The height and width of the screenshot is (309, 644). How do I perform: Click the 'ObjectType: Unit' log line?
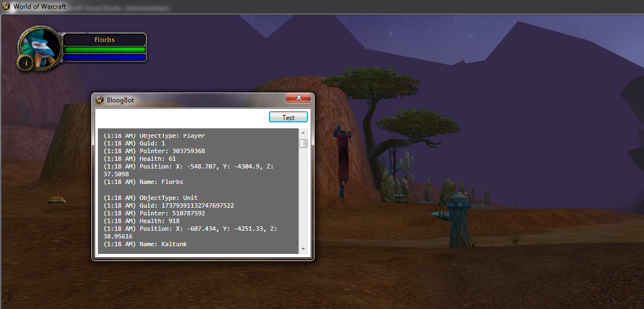pyautogui.click(x=150, y=198)
